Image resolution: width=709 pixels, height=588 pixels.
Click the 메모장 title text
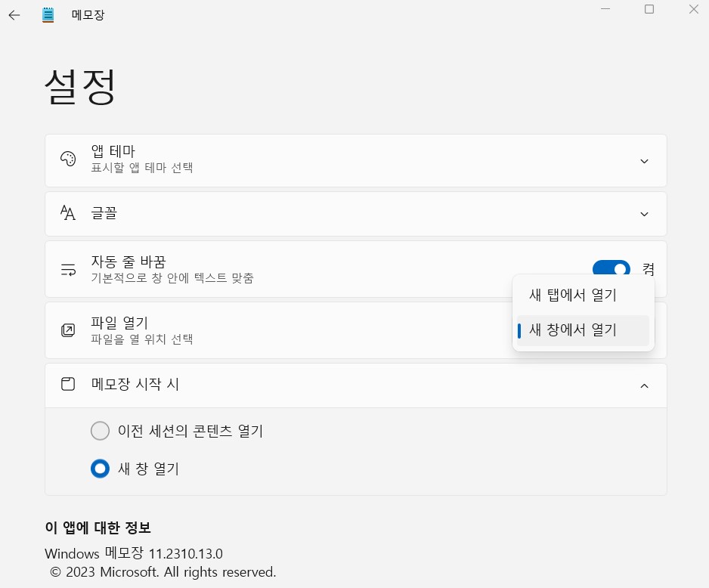tap(88, 15)
